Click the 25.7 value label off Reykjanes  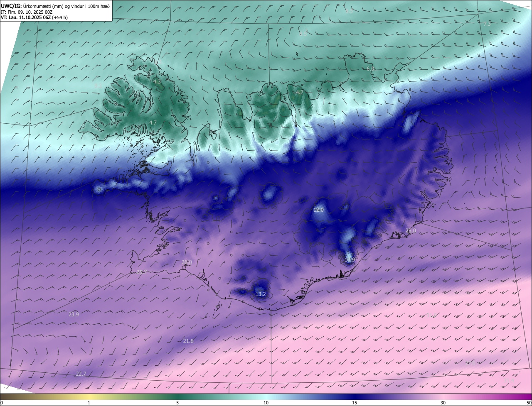point(142,272)
